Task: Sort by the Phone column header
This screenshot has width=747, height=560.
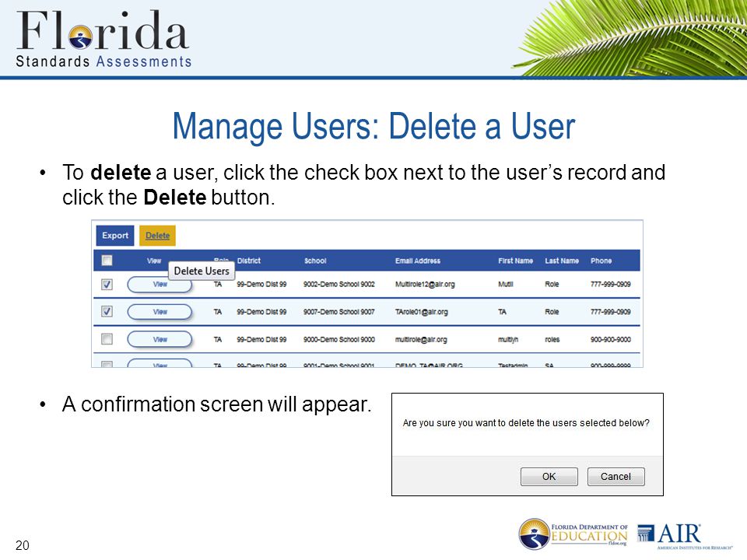Action: [x=601, y=261]
